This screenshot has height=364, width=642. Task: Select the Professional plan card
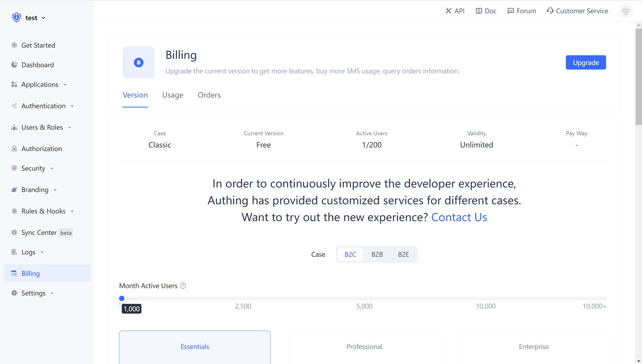tap(364, 346)
